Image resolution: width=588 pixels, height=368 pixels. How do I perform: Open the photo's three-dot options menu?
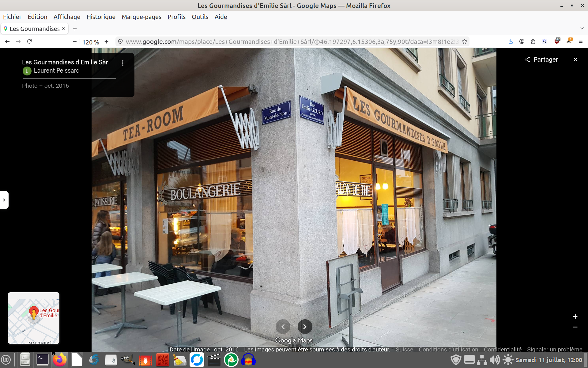[x=123, y=63]
